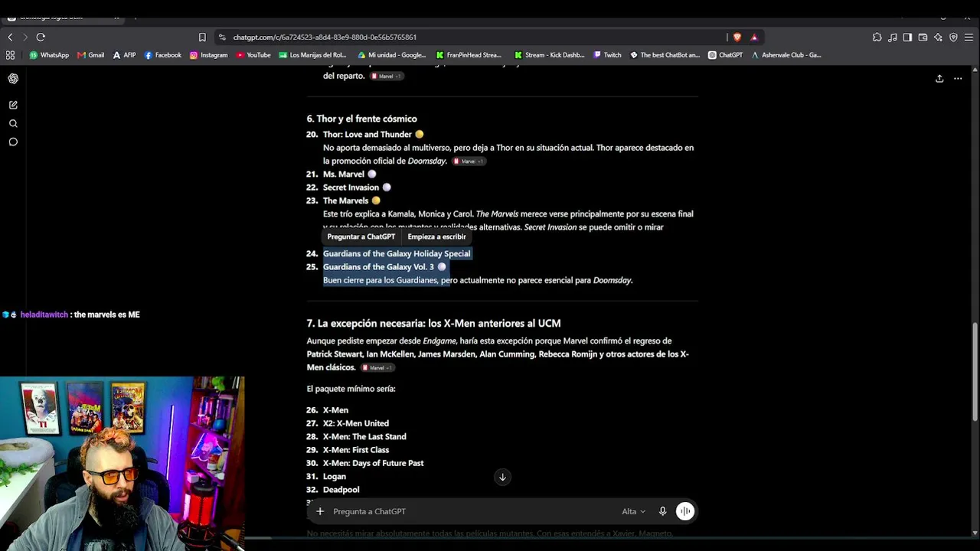The width and height of the screenshot is (980, 551).
Task: Open the Ashenvale Club bookmark
Action: click(x=786, y=55)
